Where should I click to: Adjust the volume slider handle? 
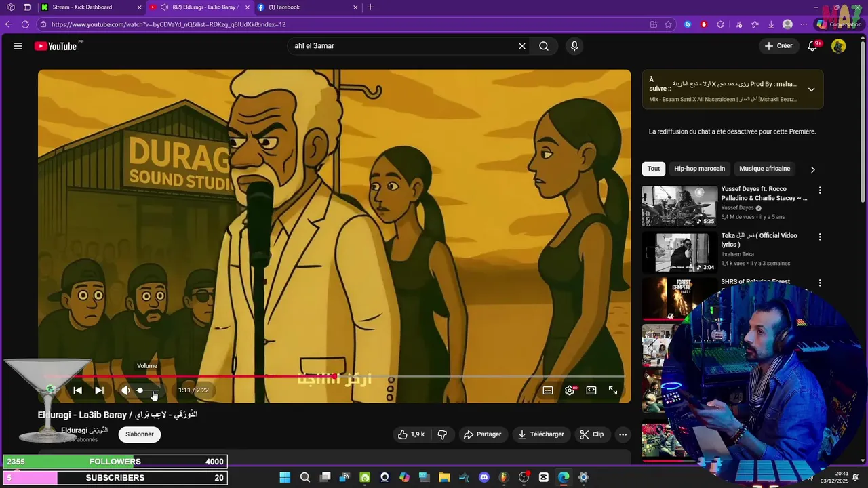(x=140, y=390)
